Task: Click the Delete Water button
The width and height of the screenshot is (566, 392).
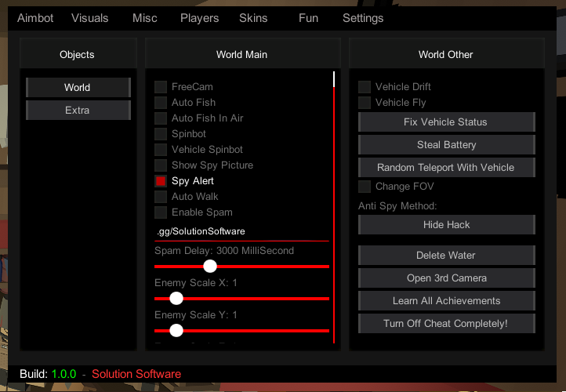Action: coord(447,256)
